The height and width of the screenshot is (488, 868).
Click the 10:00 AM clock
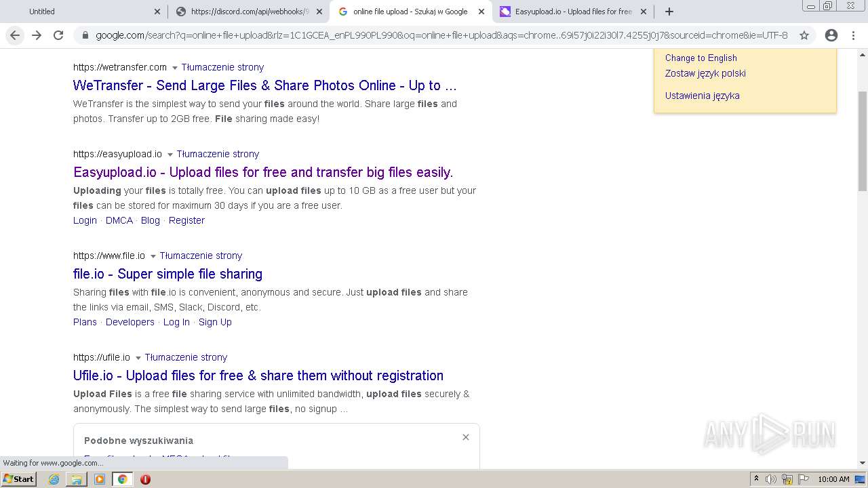833,479
